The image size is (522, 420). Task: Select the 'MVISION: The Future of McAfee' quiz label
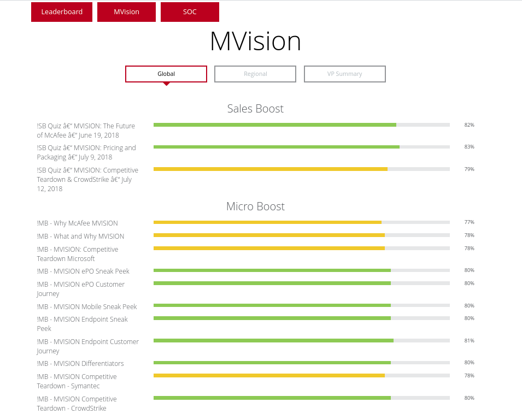tap(86, 131)
